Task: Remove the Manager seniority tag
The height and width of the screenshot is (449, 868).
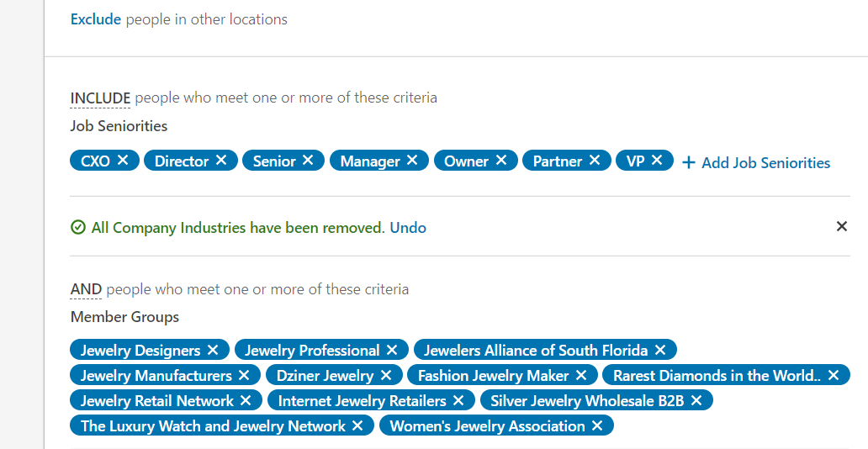Action: click(x=412, y=160)
